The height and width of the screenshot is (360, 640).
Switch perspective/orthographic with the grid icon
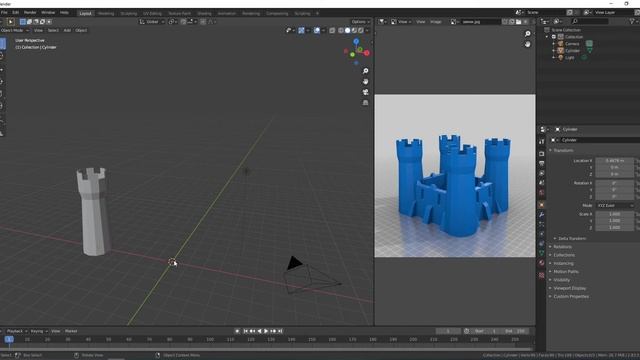(x=365, y=103)
